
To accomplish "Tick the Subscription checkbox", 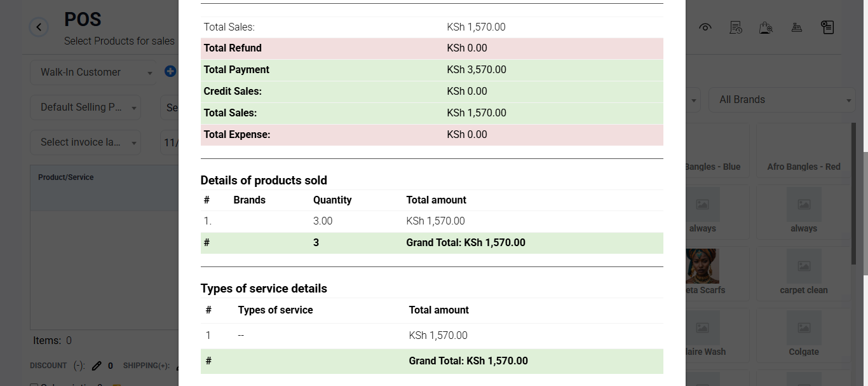I will click(x=34, y=385).
